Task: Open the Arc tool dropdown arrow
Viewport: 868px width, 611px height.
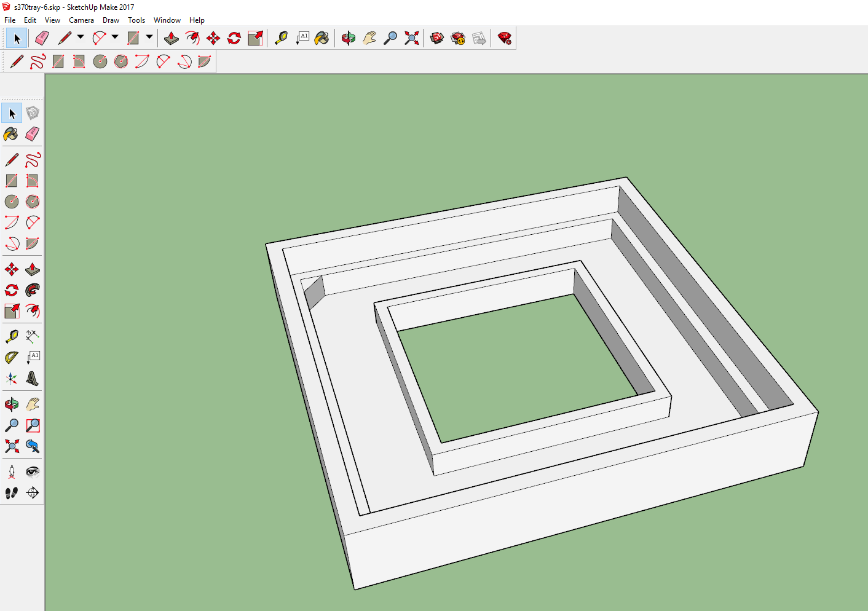Action: point(115,37)
